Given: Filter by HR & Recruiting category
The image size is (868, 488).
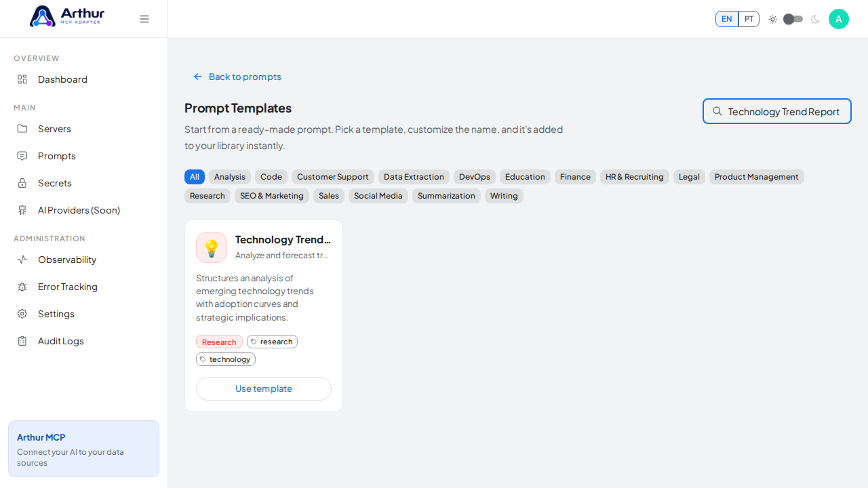Looking at the screenshot, I should (635, 177).
